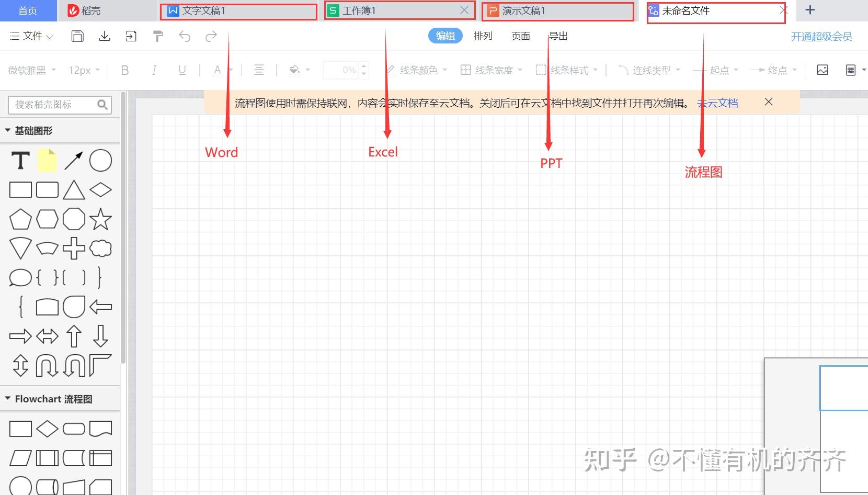
Task: Redo the last action
Action: coord(211,36)
